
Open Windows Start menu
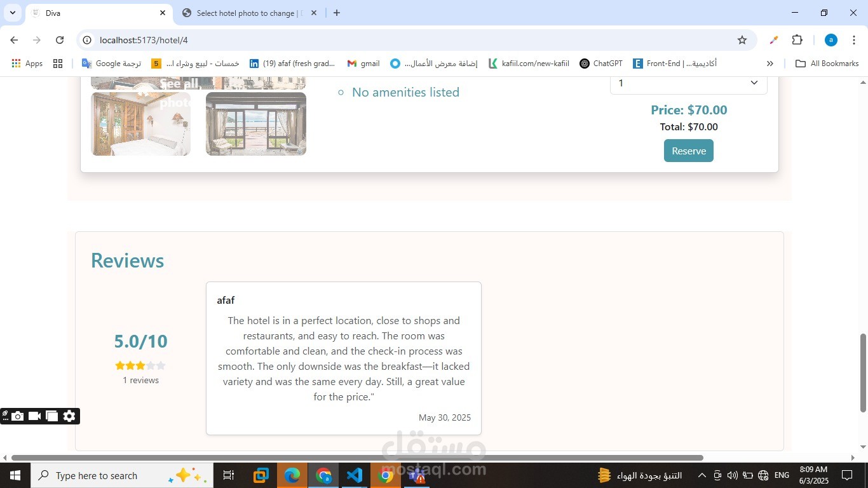15,475
